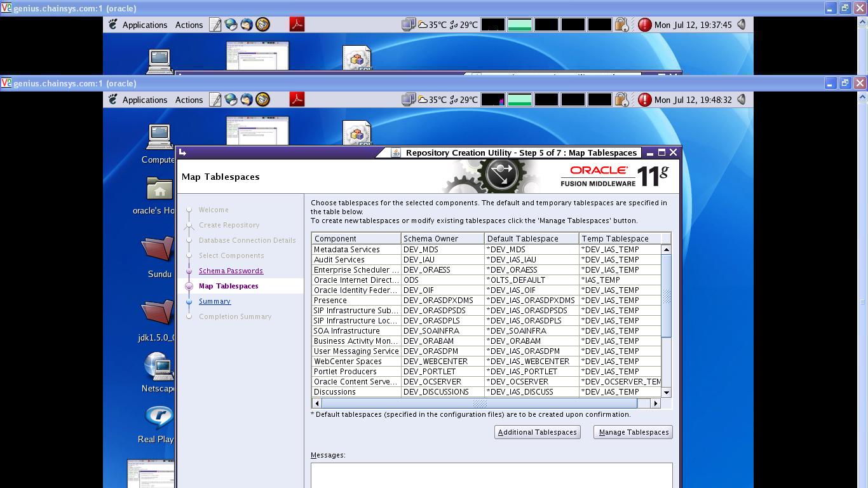The height and width of the screenshot is (488, 868).
Task: Open Actions menu in lower panel
Action: (189, 100)
